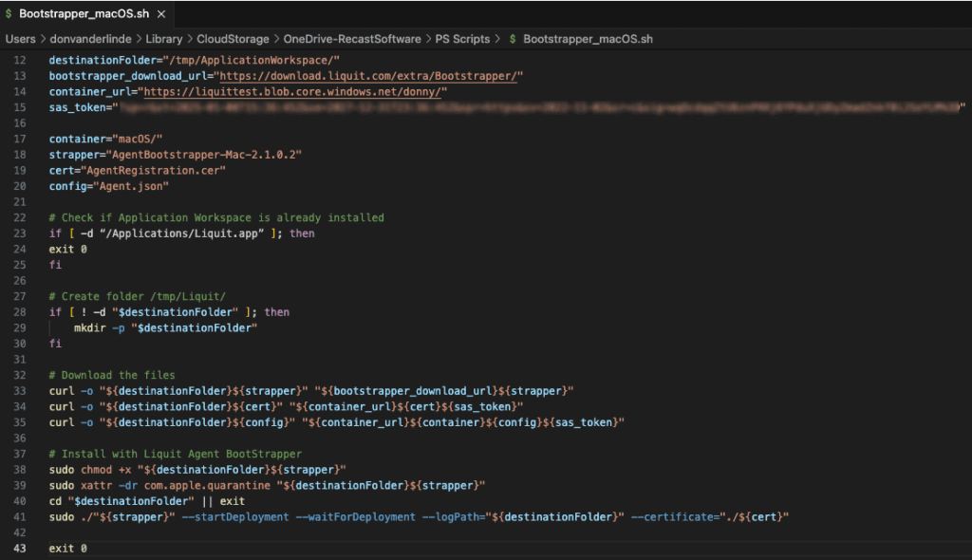Click the final 'exit 0' statement
Screen dimensions: 972x560
pyautogui.click(x=66, y=548)
